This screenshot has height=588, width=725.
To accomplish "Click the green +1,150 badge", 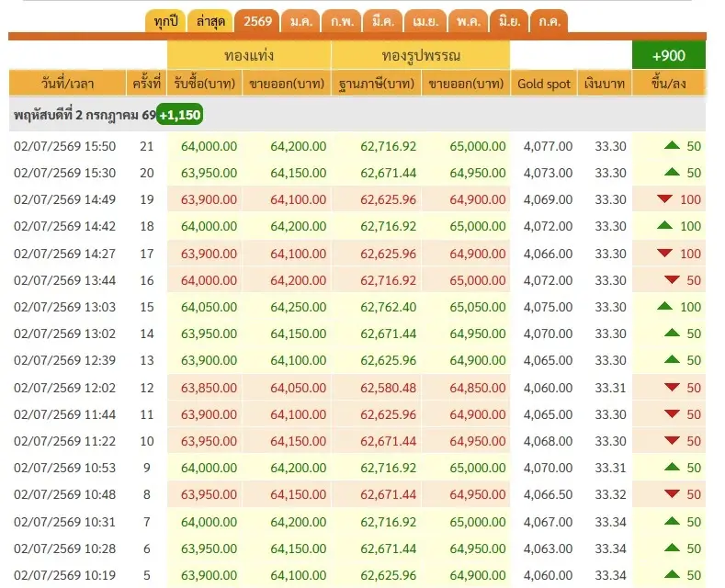I will coord(180,115).
